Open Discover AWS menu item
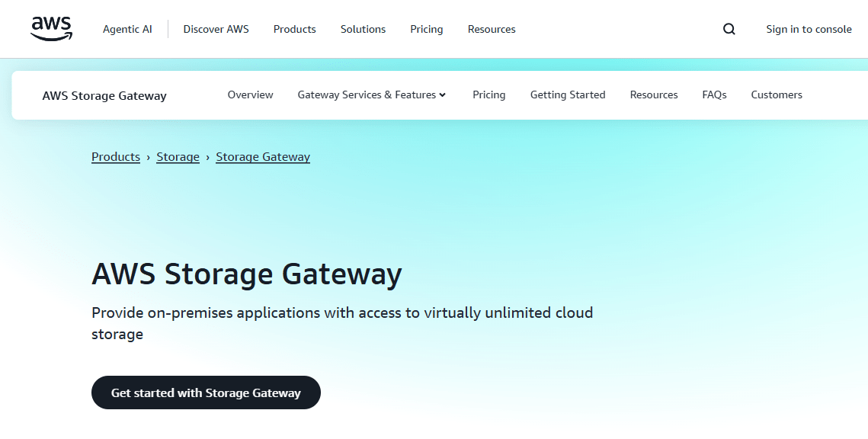This screenshot has width=868, height=439. (216, 29)
